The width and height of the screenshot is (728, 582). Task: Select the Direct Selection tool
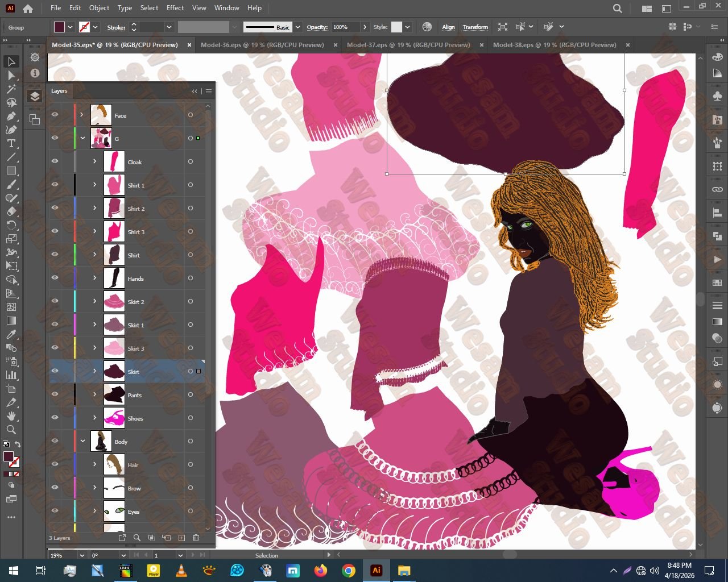click(11, 75)
